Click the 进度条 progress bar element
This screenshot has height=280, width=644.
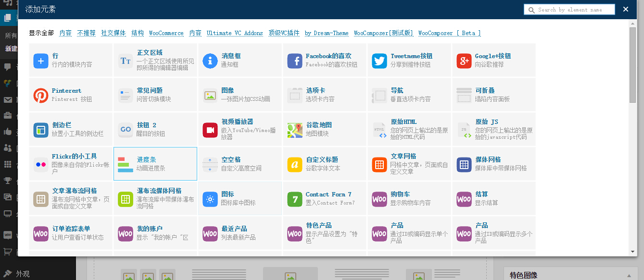155,164
